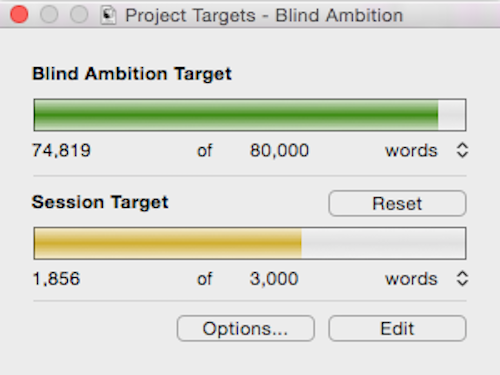
Task: Click the 1,856 session word count
Action: pyautogui.click(x=56, y=279)
